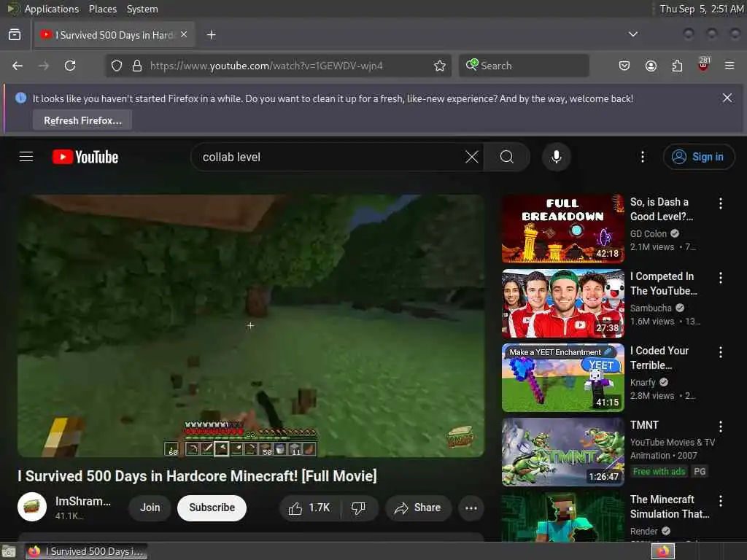Open YouTube settings three-dot menu

tap(642, 157)
